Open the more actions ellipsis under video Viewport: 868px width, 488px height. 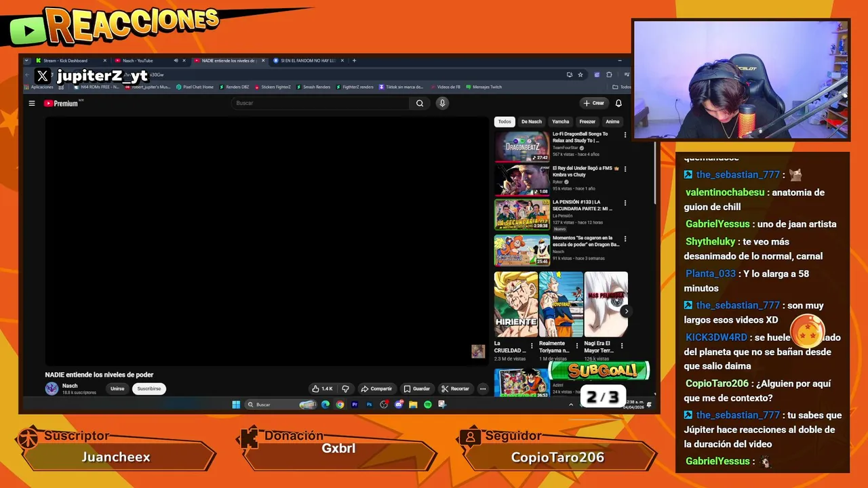tap(483, 388)
